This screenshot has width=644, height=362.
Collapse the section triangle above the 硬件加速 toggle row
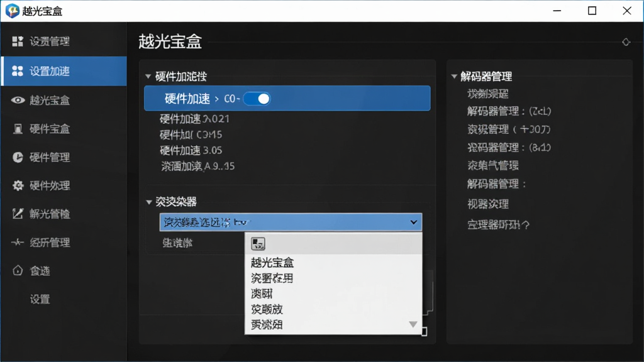(148, 76)
